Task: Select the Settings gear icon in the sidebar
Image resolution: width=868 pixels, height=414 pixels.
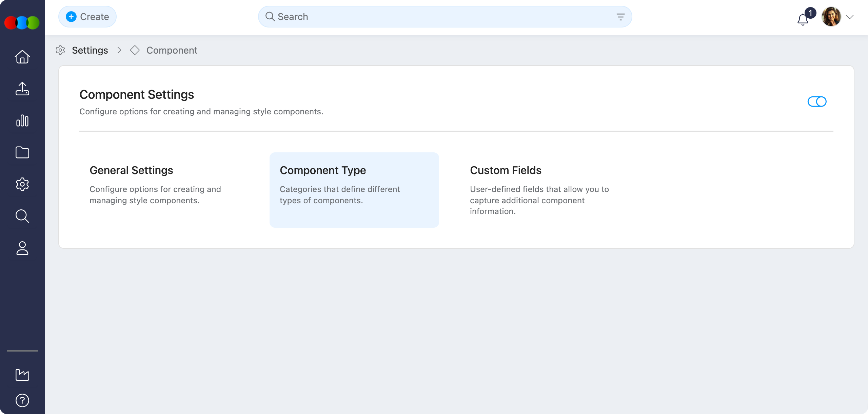Action: pyautogui.click(x=22, y=184)
